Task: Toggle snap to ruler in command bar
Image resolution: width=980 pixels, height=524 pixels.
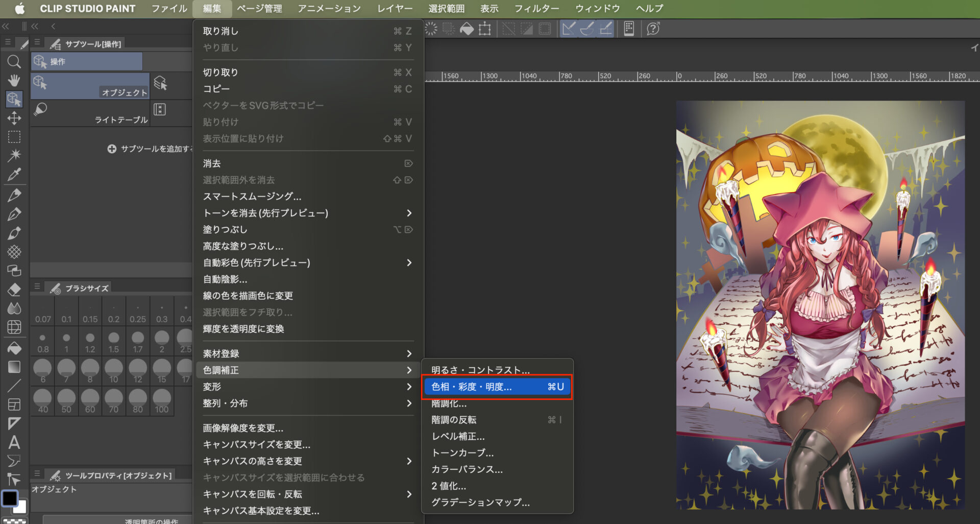Action: pyautogui.click(x=569, y=29)
